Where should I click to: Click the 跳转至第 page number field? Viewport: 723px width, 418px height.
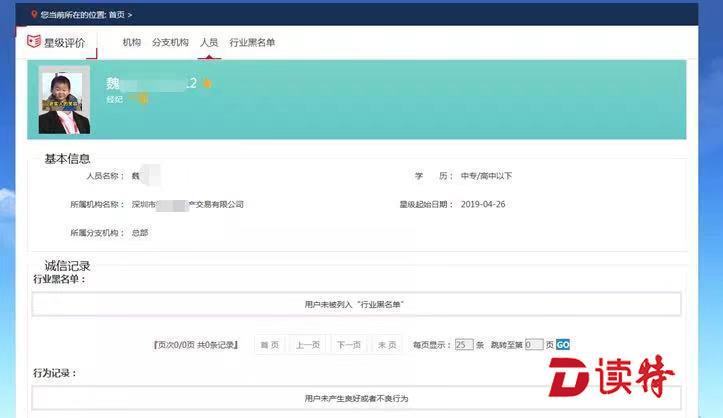point(534,344)
